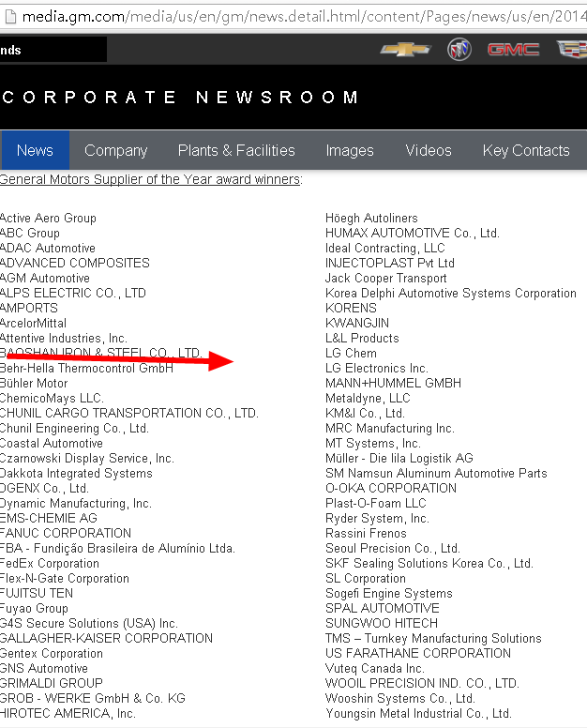Click Metaldyne, LLC entry

(x=368, y=398)
